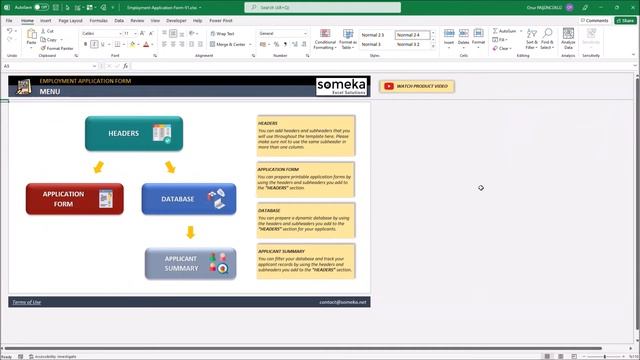Image resolution: width=640 pixels, height=360 pixels.
Task: Open Fill Color dropdown arrow
Action: click(x=138, y=44)
